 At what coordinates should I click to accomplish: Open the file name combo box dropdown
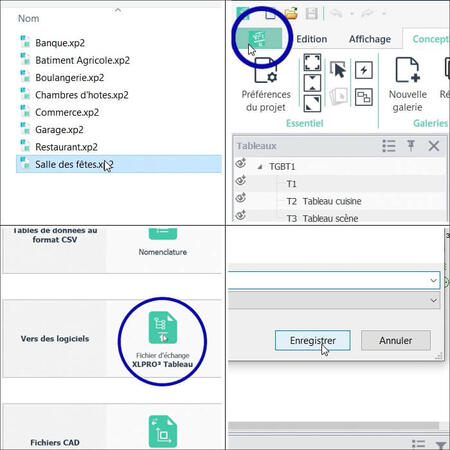pyautogui.click(x=433, y=280)
